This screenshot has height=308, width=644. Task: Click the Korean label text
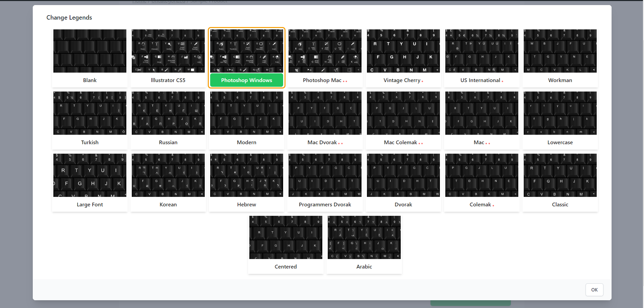[168, 205]
